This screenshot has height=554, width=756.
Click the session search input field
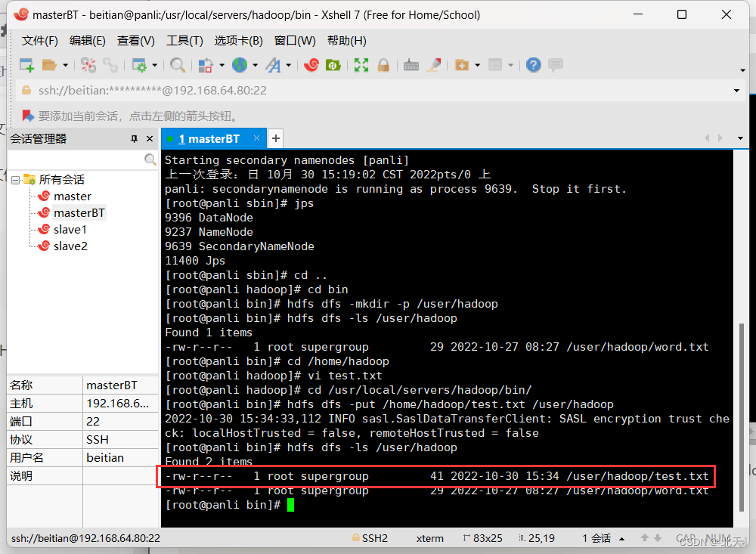[76, 159]
